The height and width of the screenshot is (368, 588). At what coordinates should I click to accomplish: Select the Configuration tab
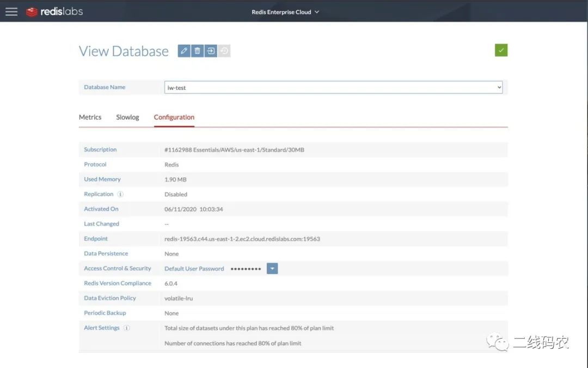click(x=174, y=117)
